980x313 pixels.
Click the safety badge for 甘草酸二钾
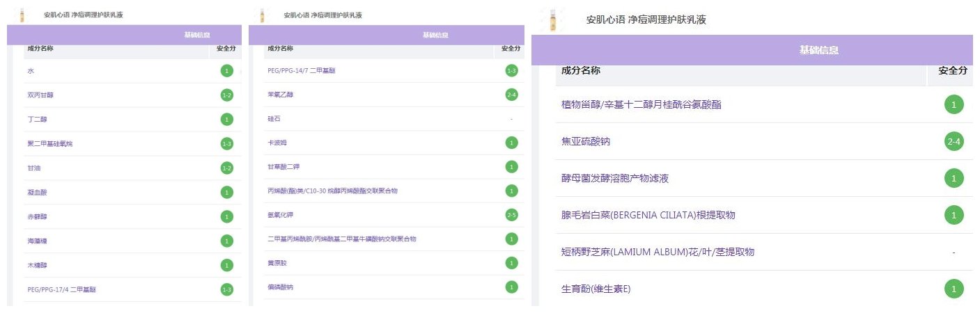(512, 167)
